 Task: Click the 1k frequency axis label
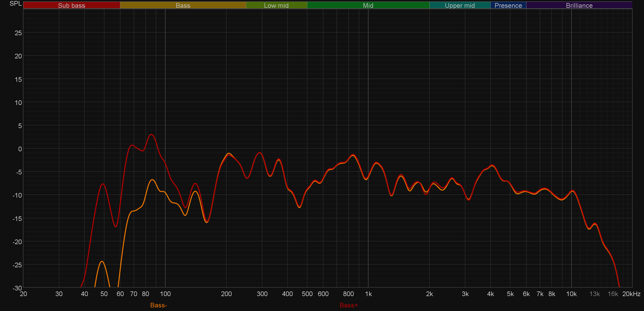(x=368, y=294)
